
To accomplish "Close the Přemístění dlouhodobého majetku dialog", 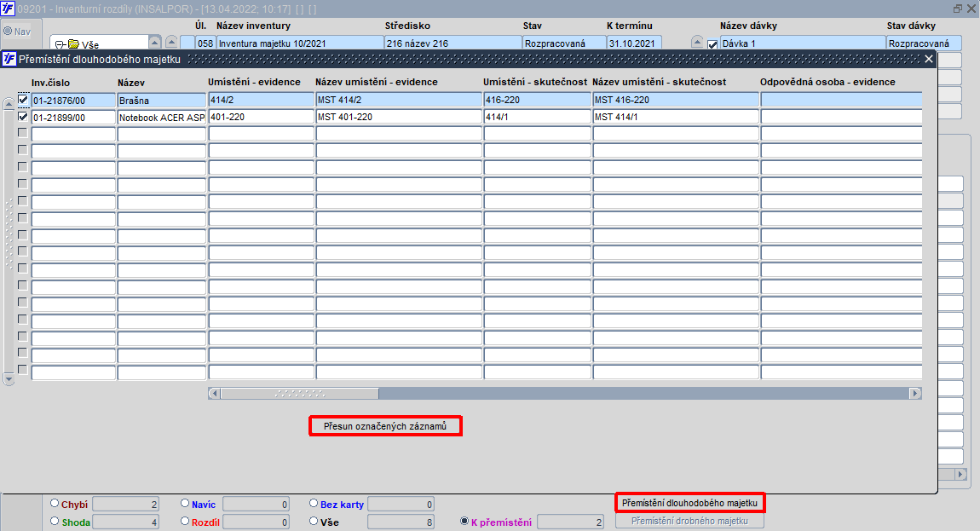I will [929, 59].
